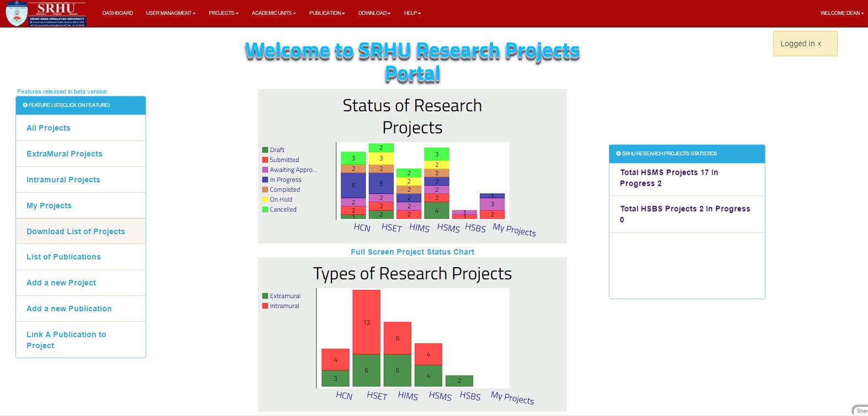Choose Add a new Project
This screenshot has height=416, width=868.
click(81, 283)
